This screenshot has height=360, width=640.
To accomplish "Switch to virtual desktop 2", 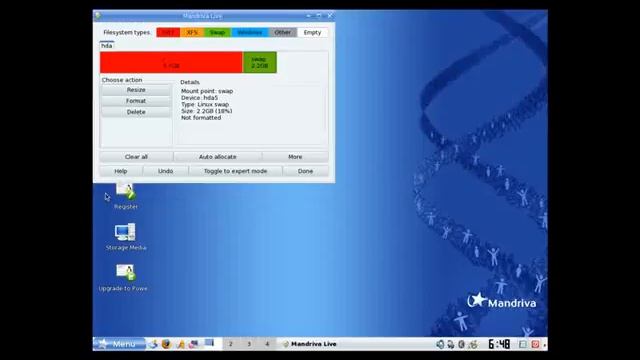I will coord(231,344).
